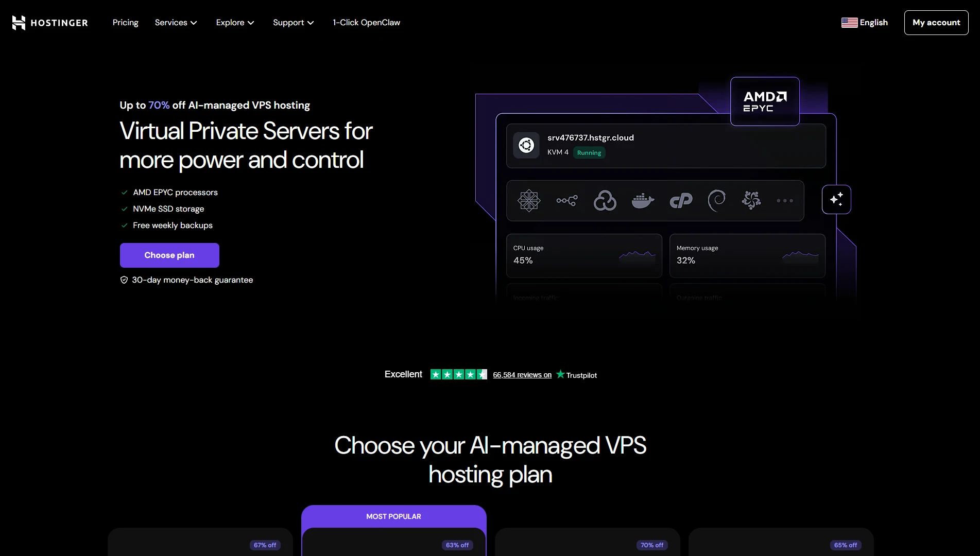Click the Memory usage 32% card
980x556 pixels.
(x=747, y=256)
